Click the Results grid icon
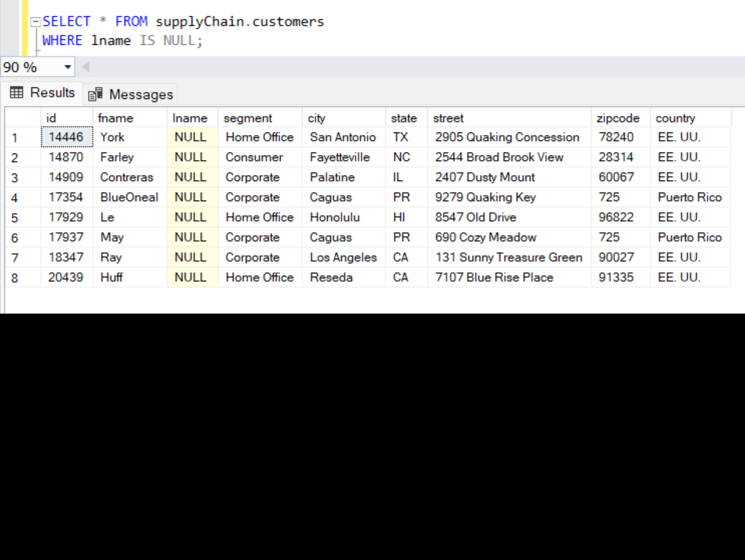 coord(16,93)
